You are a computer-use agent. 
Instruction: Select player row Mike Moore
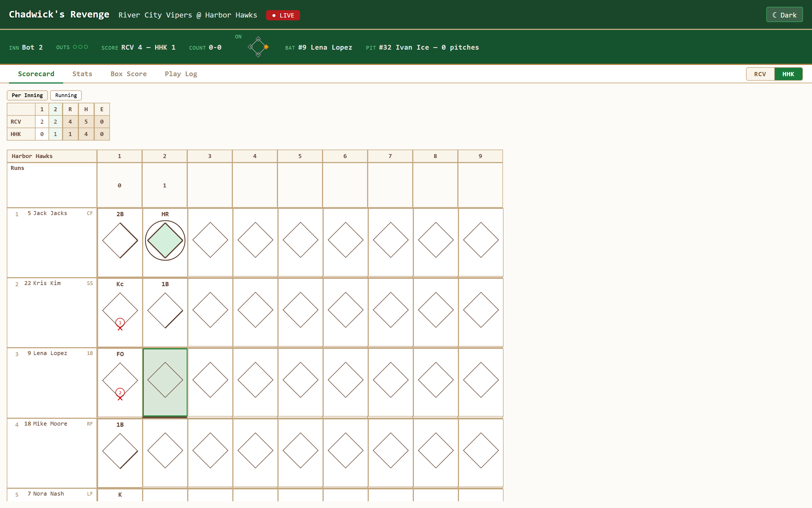point(52,453)
